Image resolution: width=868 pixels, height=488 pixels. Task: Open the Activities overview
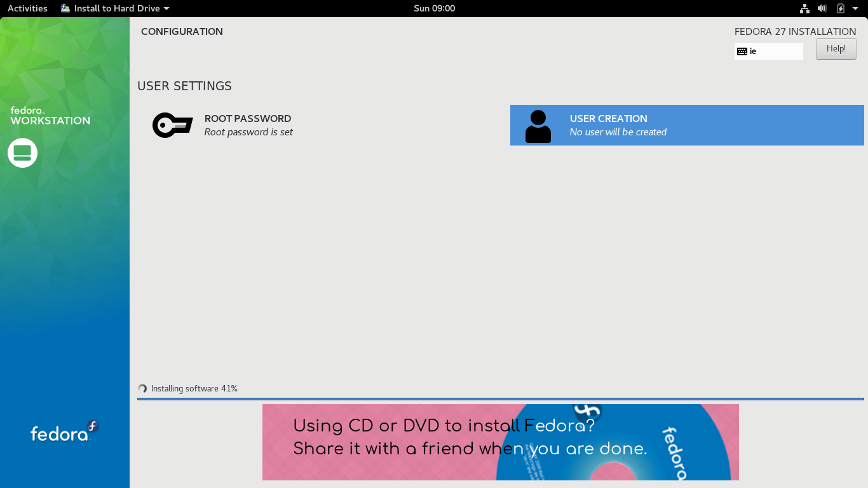pyautogui.click(x=27, y=8)
